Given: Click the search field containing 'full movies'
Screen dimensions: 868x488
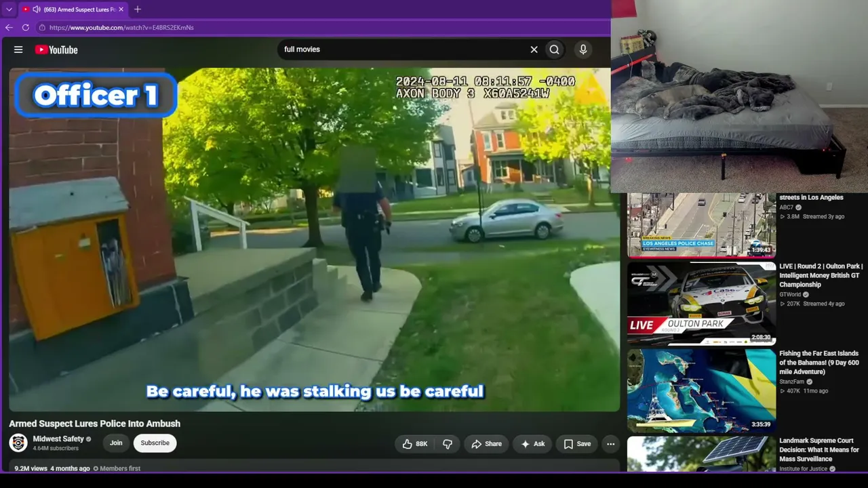Looking at the screenshot, I should [x=403, y=49].
